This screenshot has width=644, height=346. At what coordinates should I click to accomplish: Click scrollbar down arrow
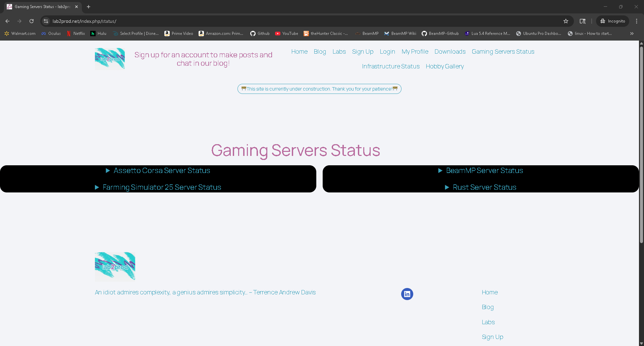(x=641, y=344)
